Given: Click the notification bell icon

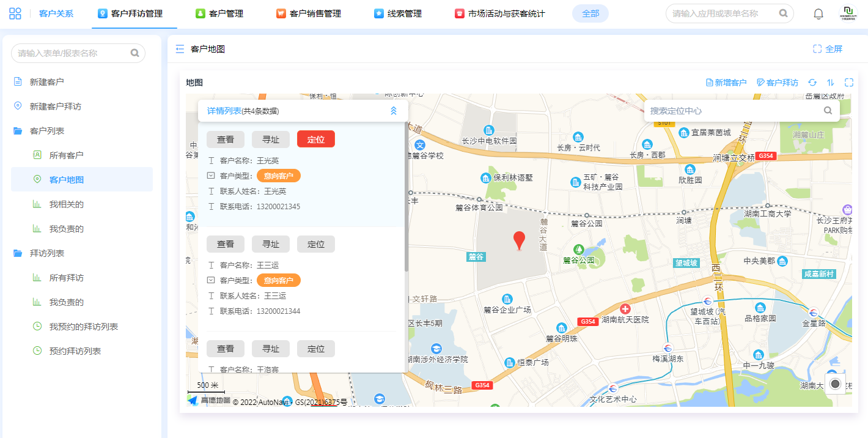Looking at the screenshot, I should tap(818, 13).
